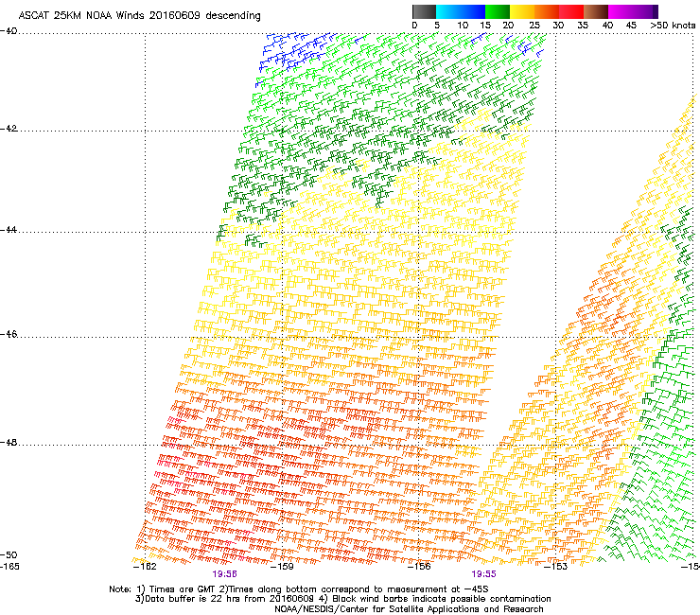Image resolution: width=700 pixels, height=615 pixels.
Task: Click the '-44' latitude axis label
Action: [x=9, y=230]
